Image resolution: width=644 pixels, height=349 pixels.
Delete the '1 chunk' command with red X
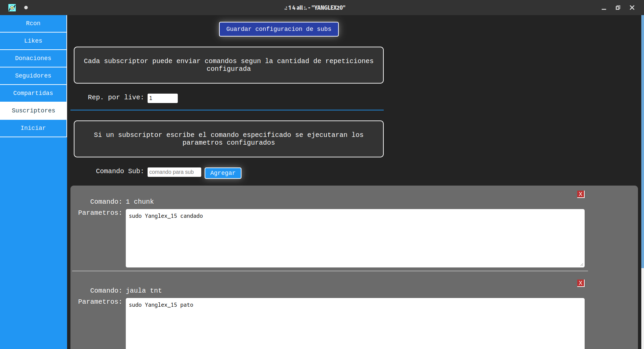tap(581, 194)
